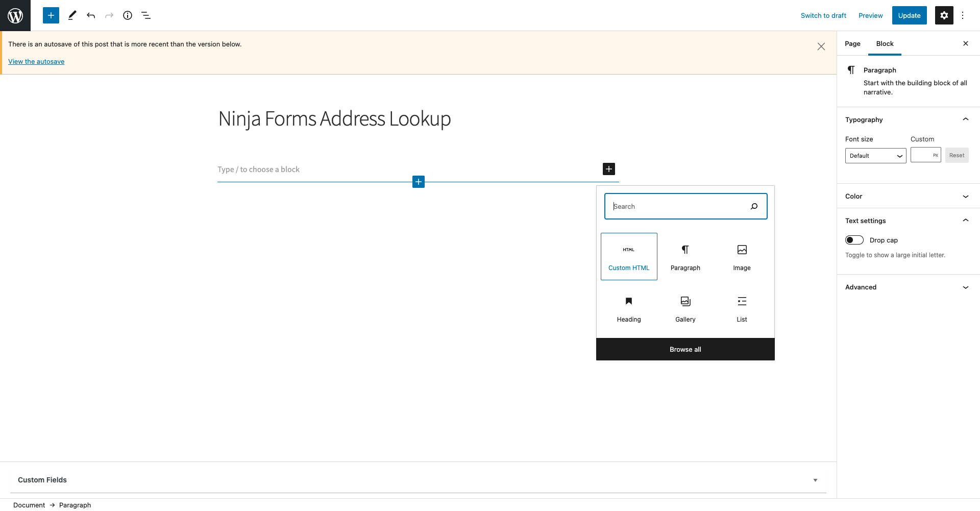The width and height of the screenshot is (980, 511).
Task: Add a List block
Action: pyautogui.click(x=741, y=309)
